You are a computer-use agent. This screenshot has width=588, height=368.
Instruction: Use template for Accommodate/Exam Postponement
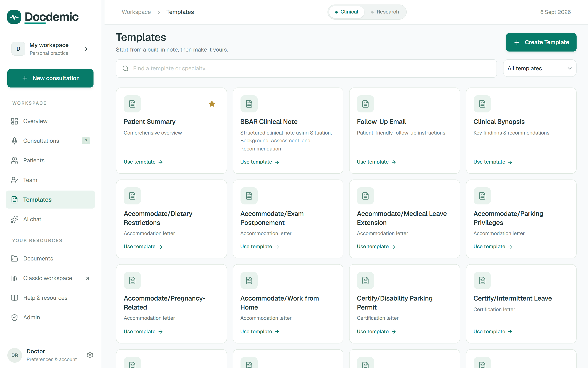pos(260,247)
